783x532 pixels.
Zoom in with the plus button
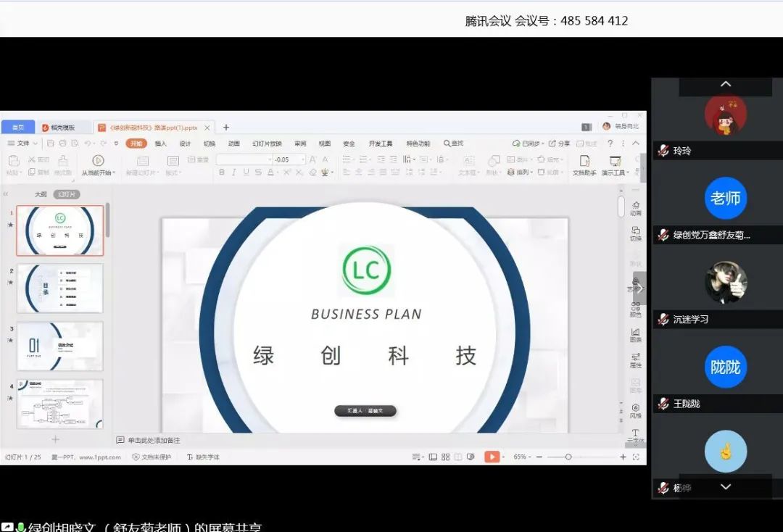click(x=623, y=457)
